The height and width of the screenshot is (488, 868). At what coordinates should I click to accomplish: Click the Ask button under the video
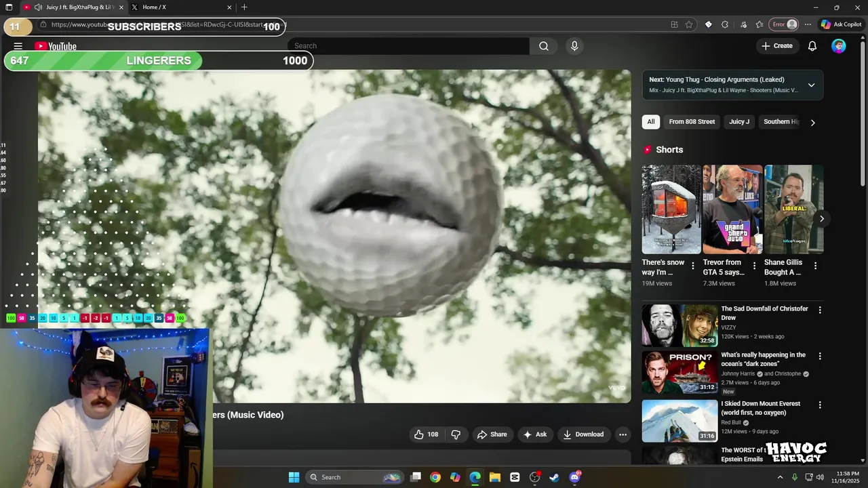point(534,434)
